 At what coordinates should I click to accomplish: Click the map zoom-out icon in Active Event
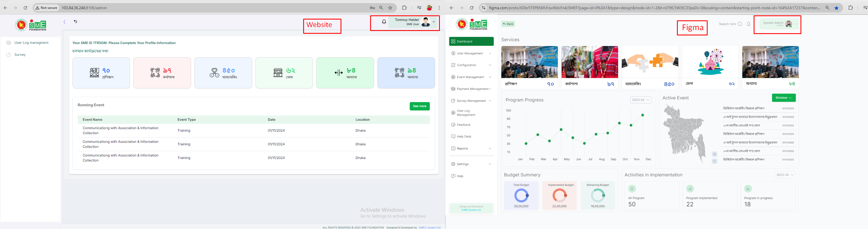[714, 161]
